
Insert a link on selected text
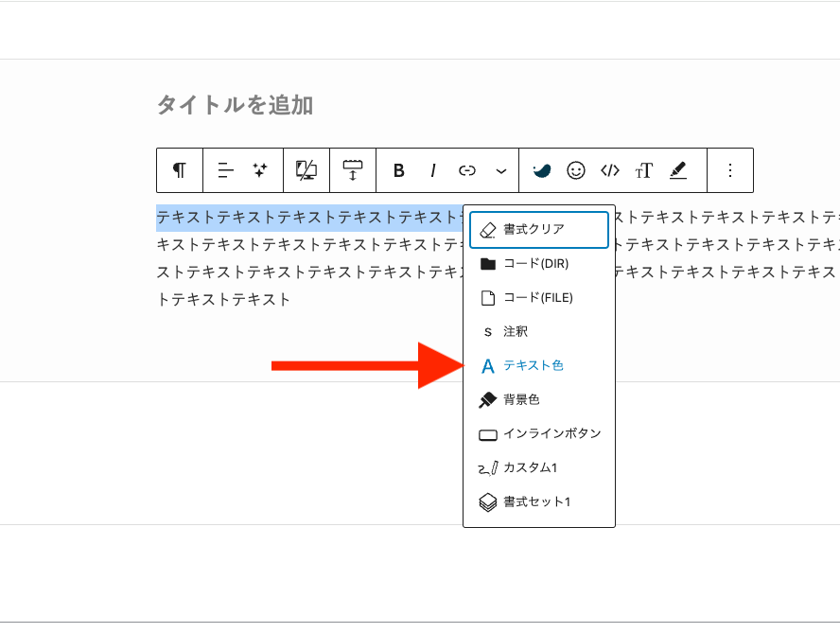pyautogui.click(x=467, y=170)
